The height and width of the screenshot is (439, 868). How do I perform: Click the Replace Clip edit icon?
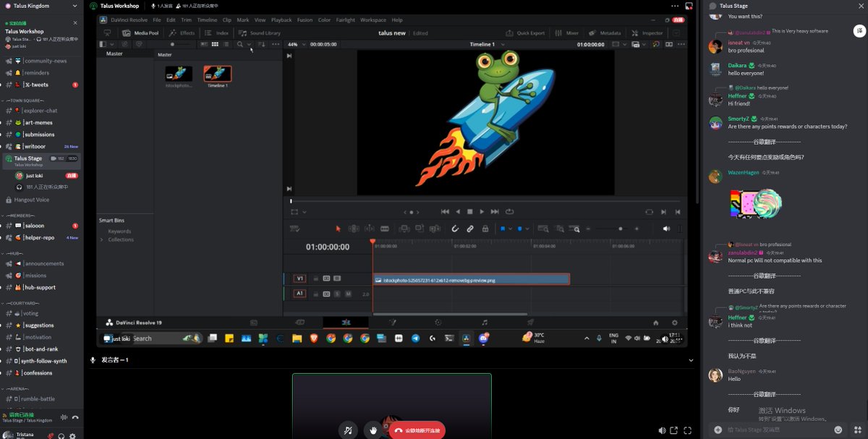point(435,229)
